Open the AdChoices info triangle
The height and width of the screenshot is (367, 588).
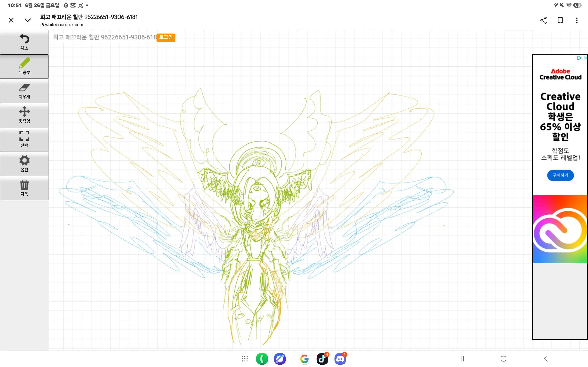[x=579, y=58]
